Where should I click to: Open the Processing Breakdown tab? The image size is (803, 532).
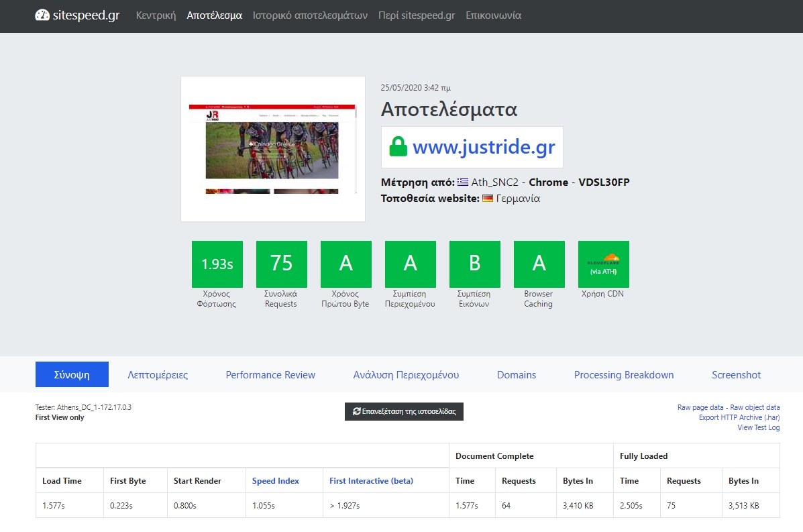[624, 374]
